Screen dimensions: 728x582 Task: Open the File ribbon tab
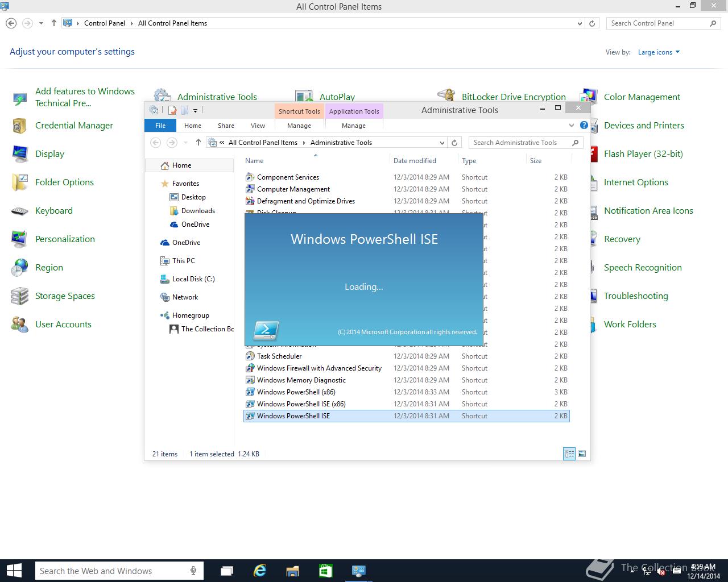160,126
